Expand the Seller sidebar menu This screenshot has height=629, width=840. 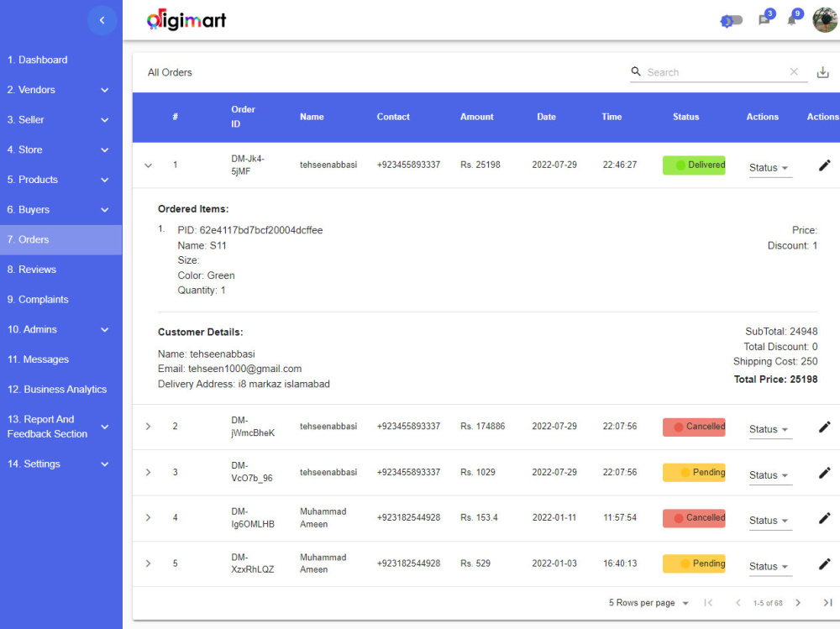(x=61, y=120)
